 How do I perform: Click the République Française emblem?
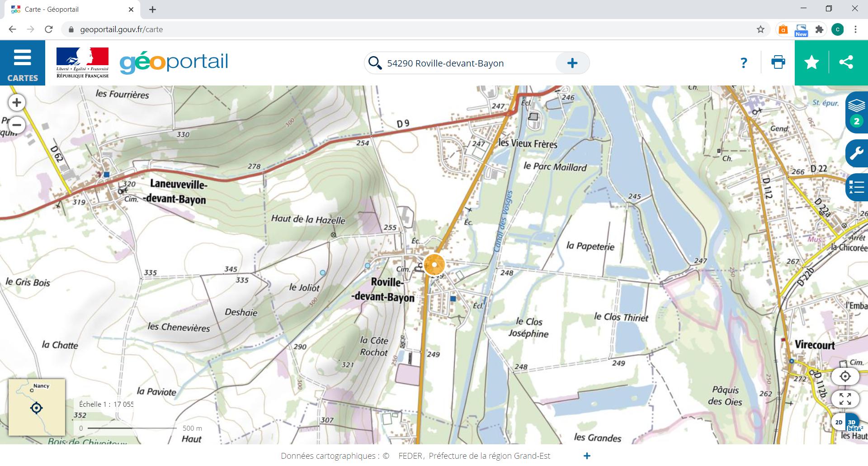click(x=82, y=62)
